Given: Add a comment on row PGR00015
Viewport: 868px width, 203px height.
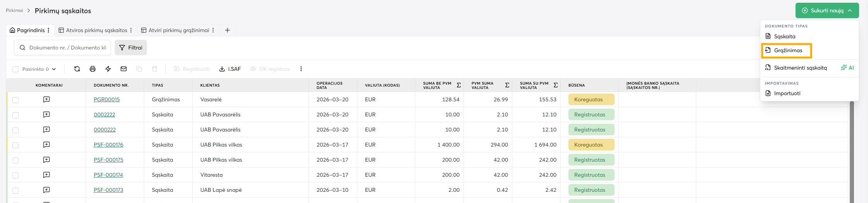Looking at the screenshot, I should pyautogui.click(x=46, y=99).
